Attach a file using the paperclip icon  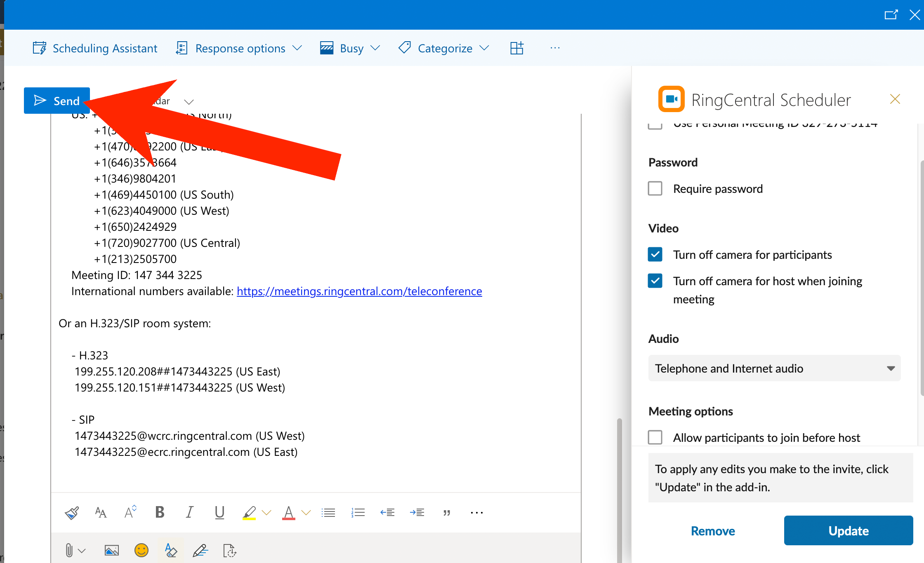point(69,550)
